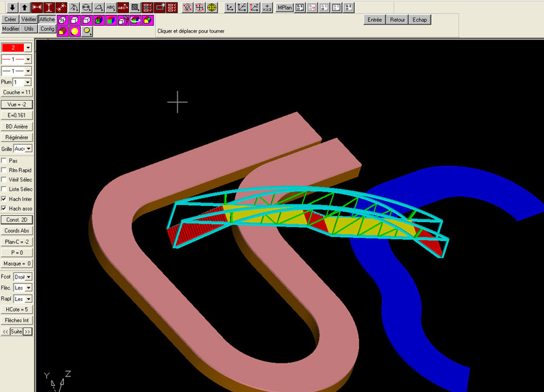Click the magnifier zoom icon

click(87, 31)
